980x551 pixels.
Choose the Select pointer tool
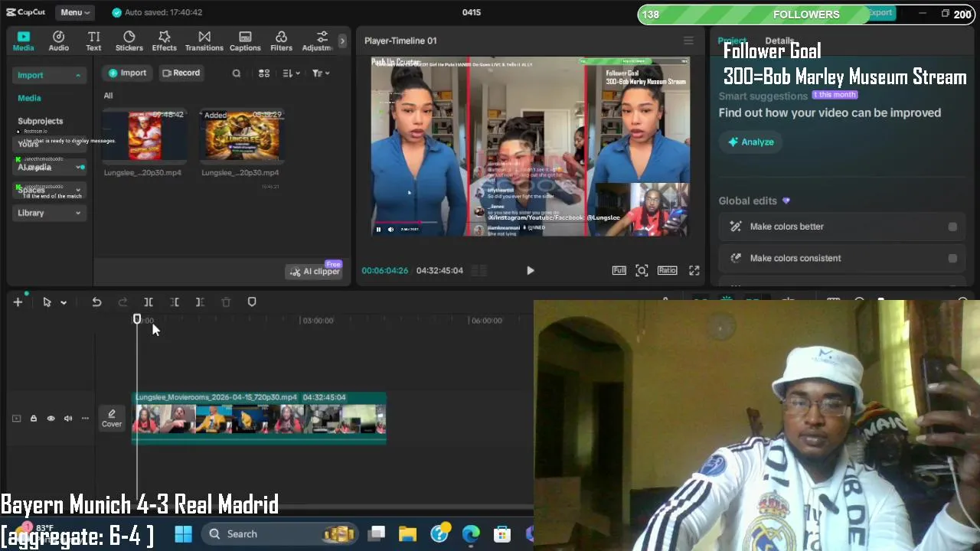tap(47, 302)
